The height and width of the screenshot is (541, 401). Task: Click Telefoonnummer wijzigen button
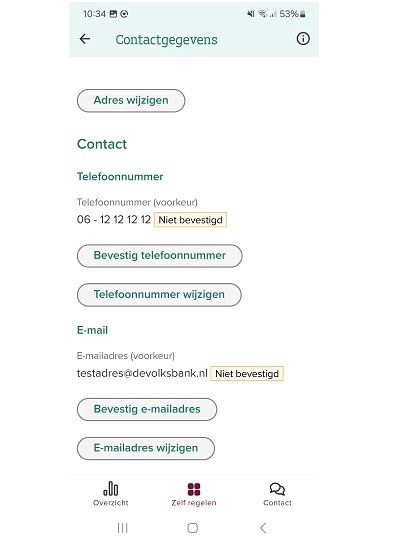tap(159, 295)
